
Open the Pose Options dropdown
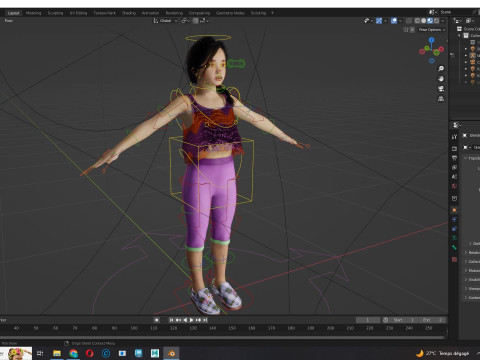pos(432,30)
